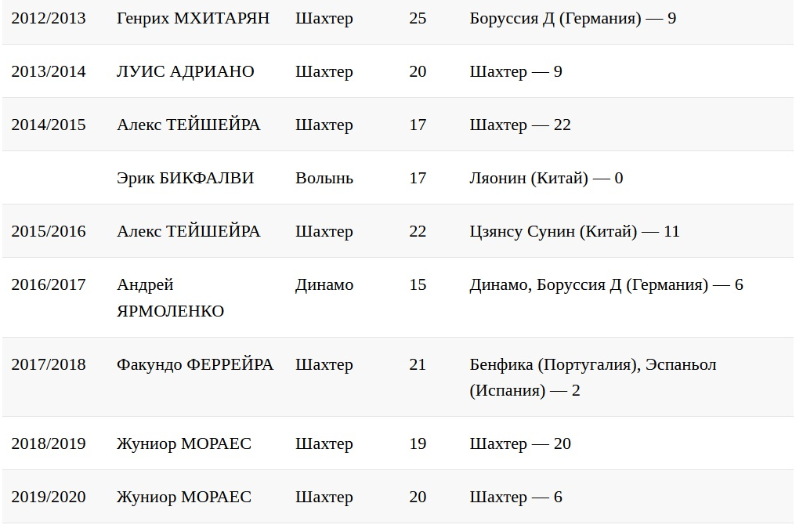Click the ЛУИС АДРИАНО name cell

(x=186, y=71)
